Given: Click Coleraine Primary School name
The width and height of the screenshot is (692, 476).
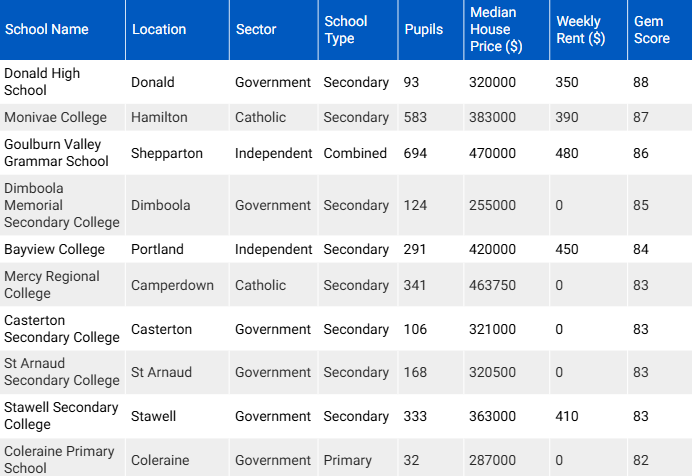Looking at the screenshot, I should click(59, 460).
